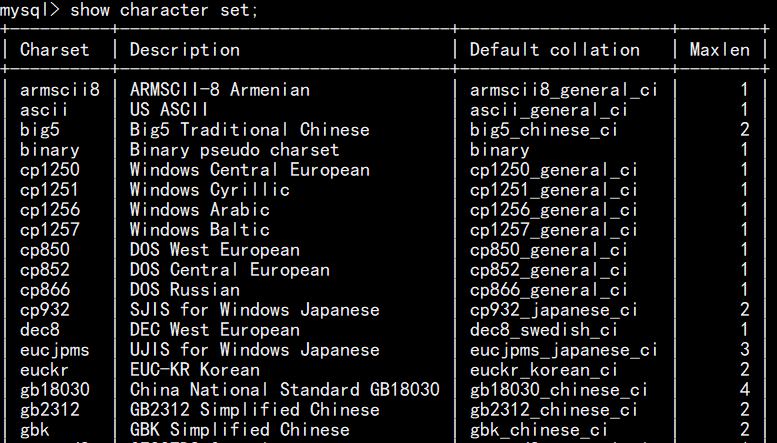Click 'SJIS for Windows Japanese' description
The width and height of the screenshot is (777, 443).
tap(255, 310)
